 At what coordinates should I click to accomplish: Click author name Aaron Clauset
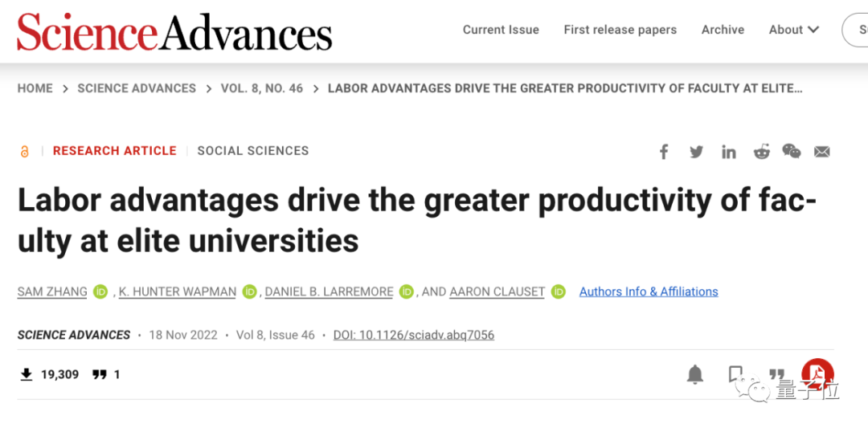point(497,291)
